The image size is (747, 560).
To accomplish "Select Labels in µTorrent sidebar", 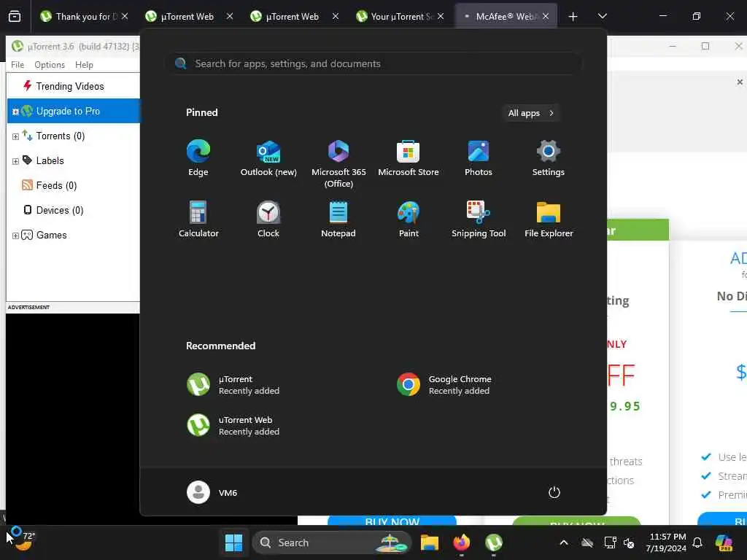I will 50,161.
